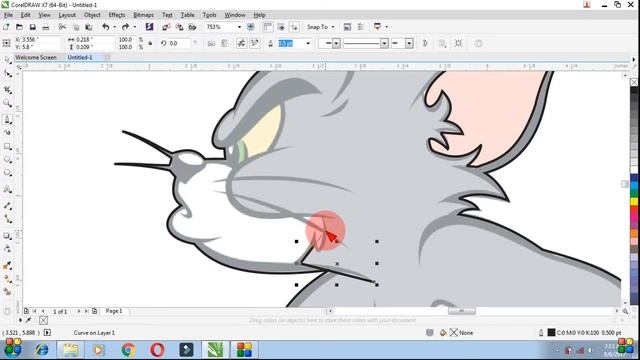Select the Parallel Dimension tool
Viewport: 640px width, 360px height.
pyautogui.click(x=7, y=206)
